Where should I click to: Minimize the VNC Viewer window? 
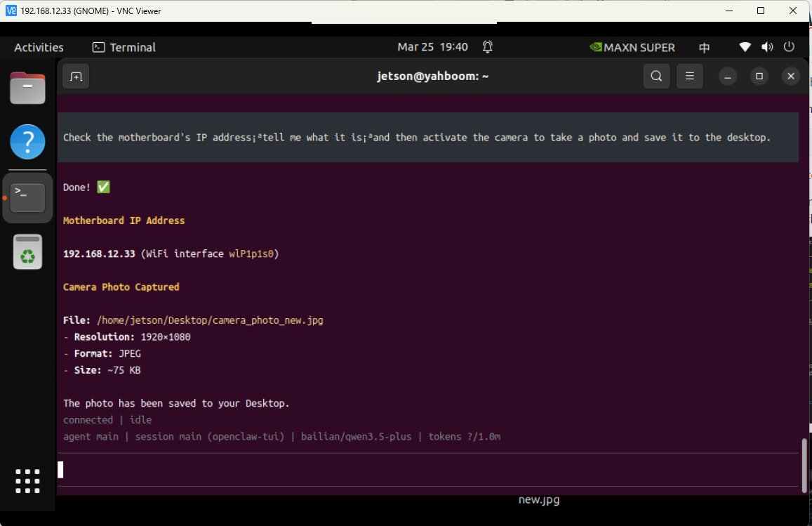click(x=729, y=11)
